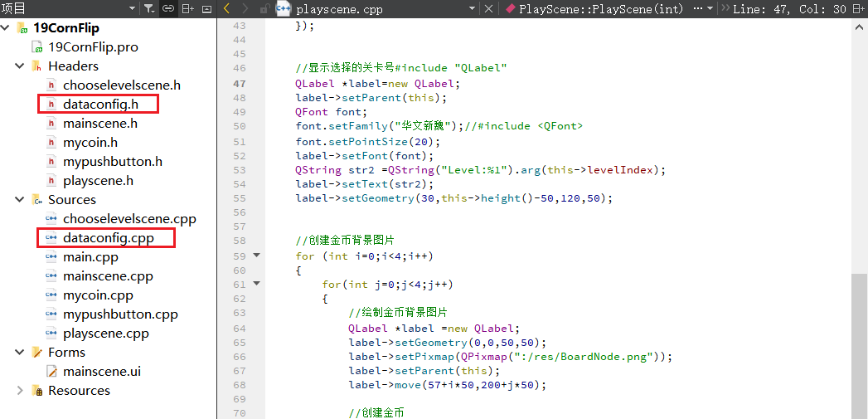Open mycoin.cpp source
Image resolution: width=868 pixels, height=419 pixels.
pos(98,295)
